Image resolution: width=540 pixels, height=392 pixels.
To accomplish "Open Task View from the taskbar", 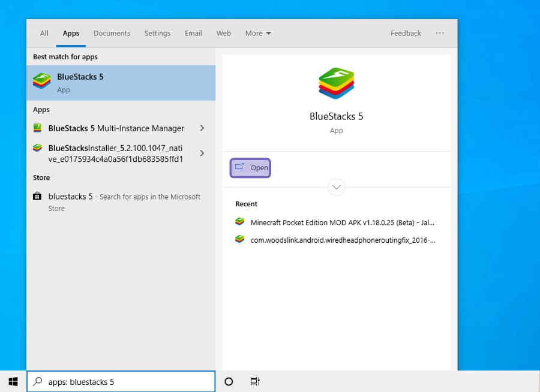I will pyautogui.click(x=255, y=381).
